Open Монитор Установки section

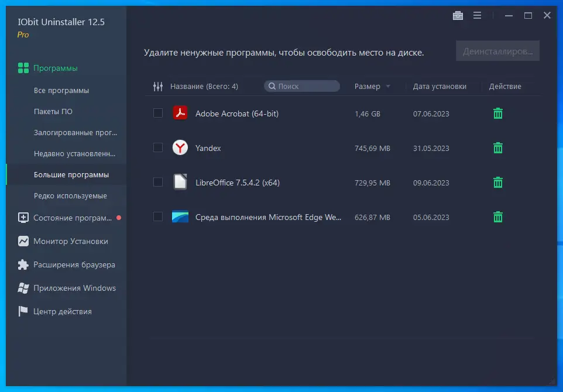[71, 241]
